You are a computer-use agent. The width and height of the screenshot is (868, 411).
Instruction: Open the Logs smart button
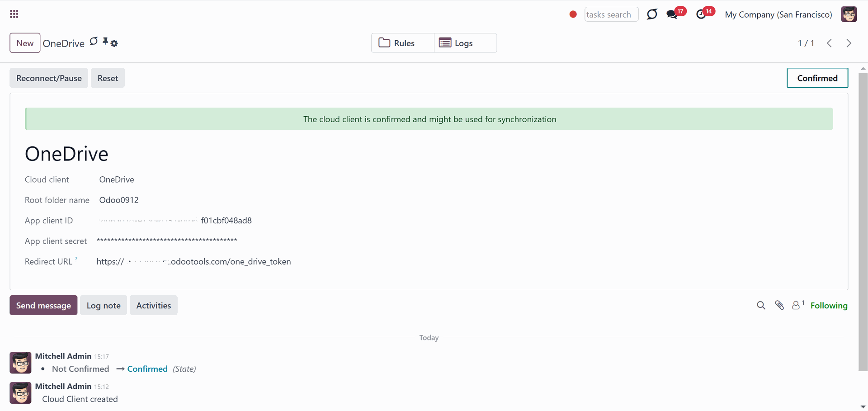(465, 43)
